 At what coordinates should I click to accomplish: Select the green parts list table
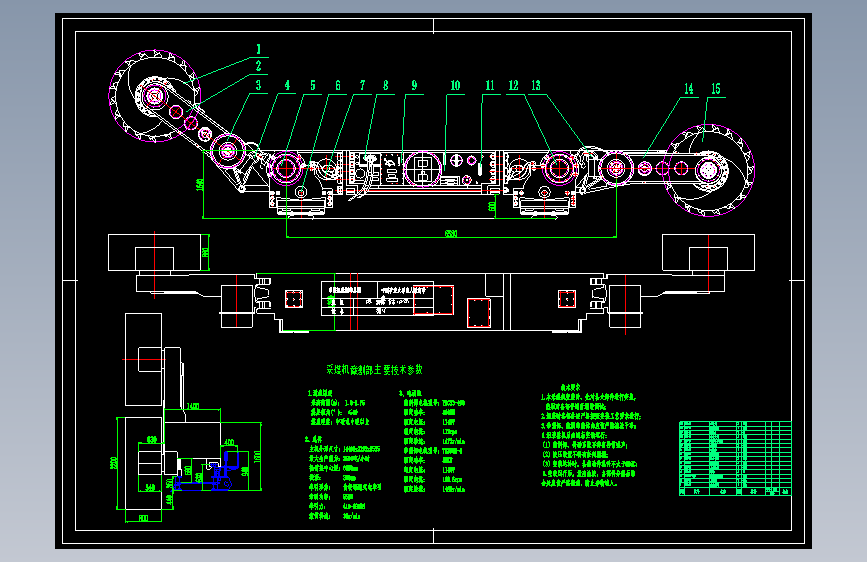(x=735, y=458)
